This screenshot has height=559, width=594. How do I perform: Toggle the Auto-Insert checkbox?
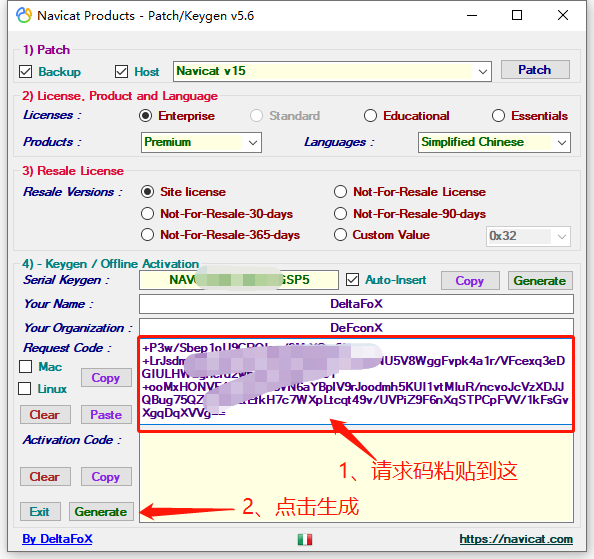pyautogui.click(x=352, y=280)
